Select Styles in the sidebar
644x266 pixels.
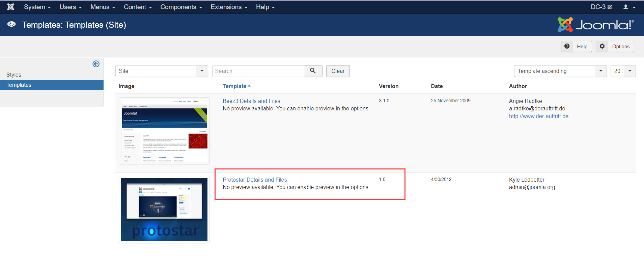[14, 75]
